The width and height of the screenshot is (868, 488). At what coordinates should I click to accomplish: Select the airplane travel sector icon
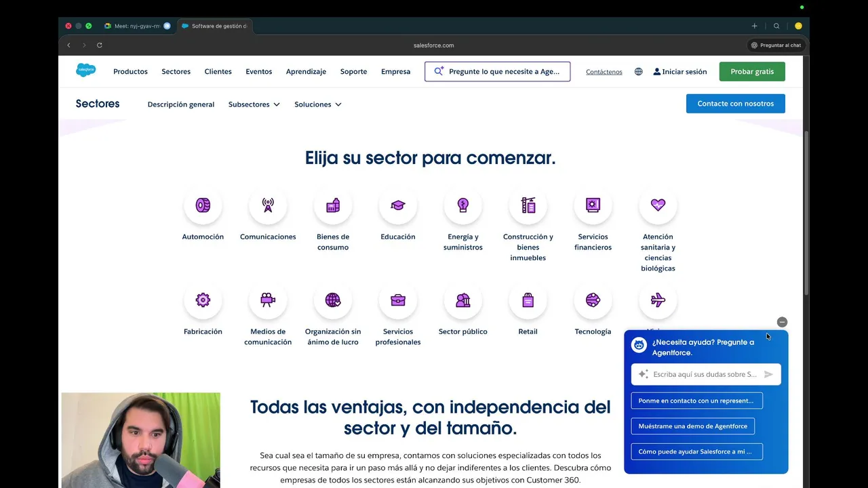coord(658,300)
